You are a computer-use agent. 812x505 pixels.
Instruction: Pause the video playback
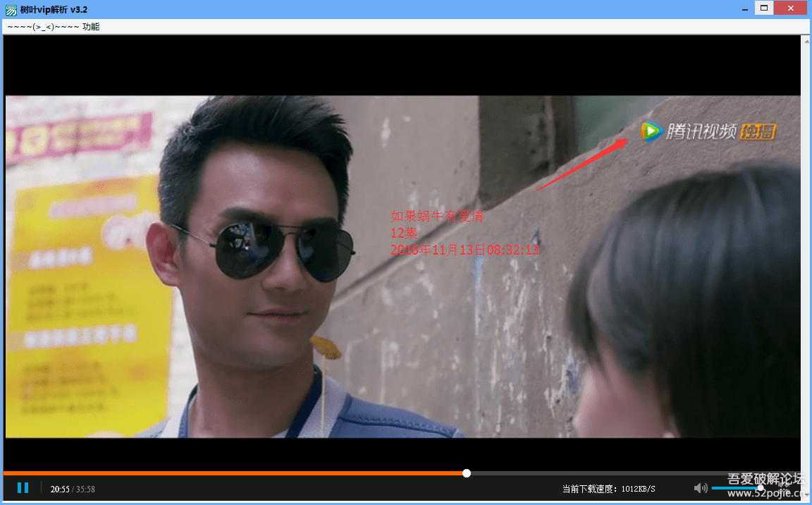point(23,488)
